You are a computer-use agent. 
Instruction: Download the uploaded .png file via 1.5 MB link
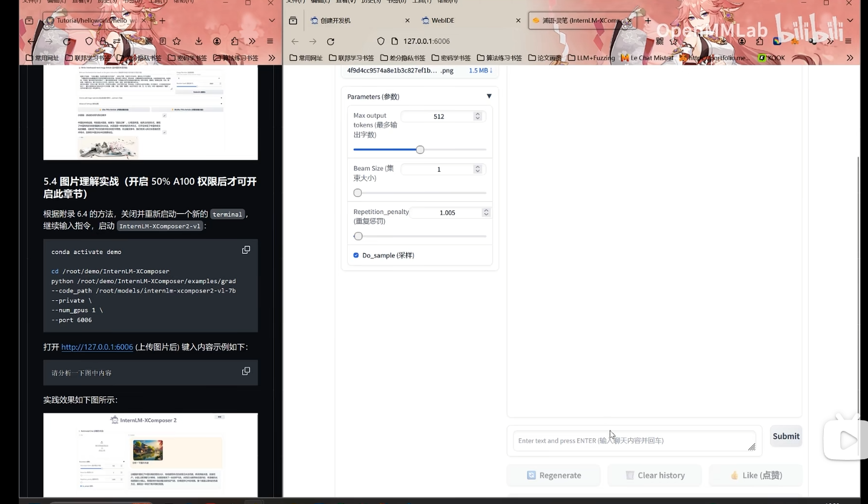(481, 71)
